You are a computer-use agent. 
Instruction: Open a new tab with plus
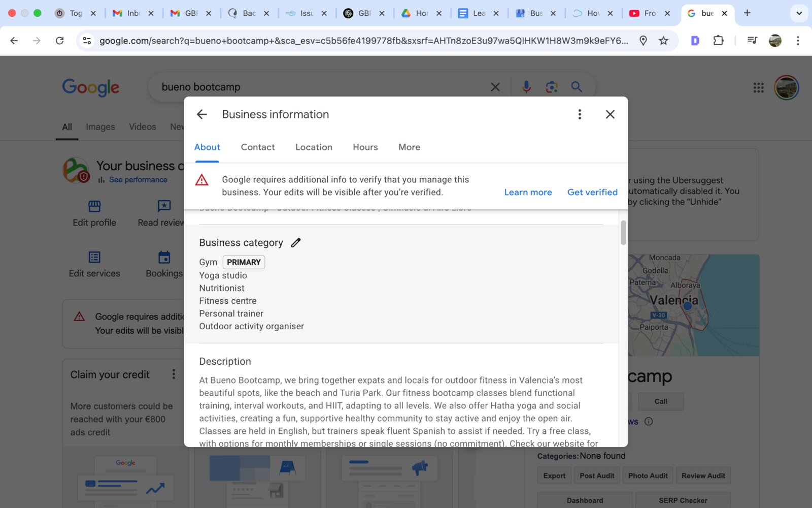coord(747,13)
